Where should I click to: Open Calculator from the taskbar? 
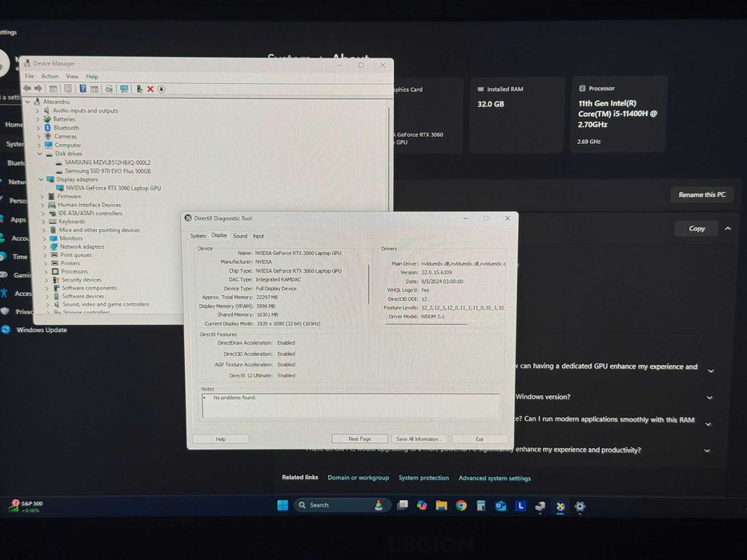click(480, 506)
